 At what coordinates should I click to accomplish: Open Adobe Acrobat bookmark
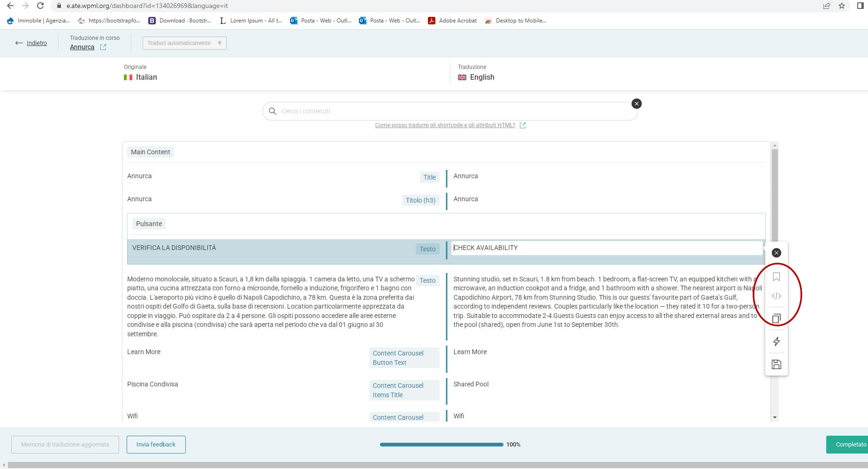(x=453, y=21)
